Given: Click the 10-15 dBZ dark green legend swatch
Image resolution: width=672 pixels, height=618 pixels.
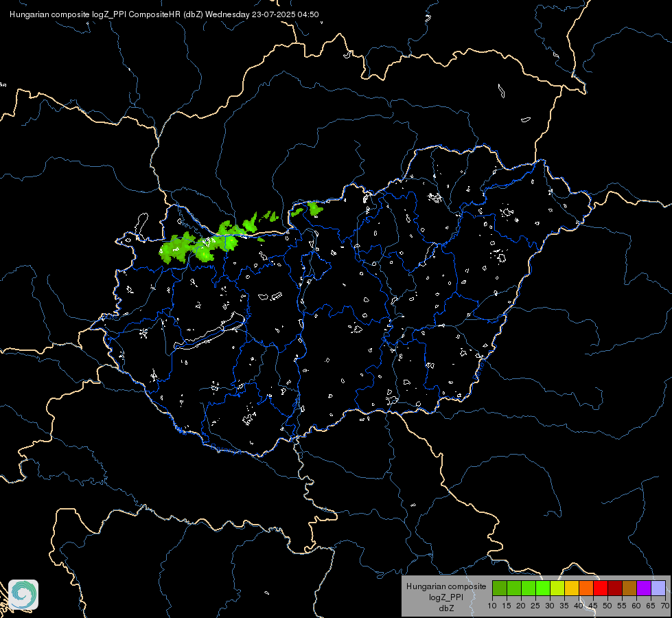Looking at the screenshot, I should pyautogui.click(x=500, y=588).
